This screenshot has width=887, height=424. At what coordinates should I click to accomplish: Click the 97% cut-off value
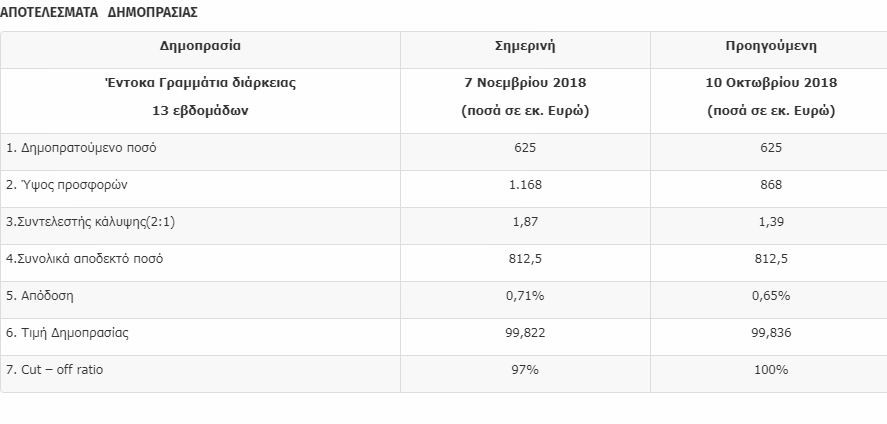[x=525, y=370]
